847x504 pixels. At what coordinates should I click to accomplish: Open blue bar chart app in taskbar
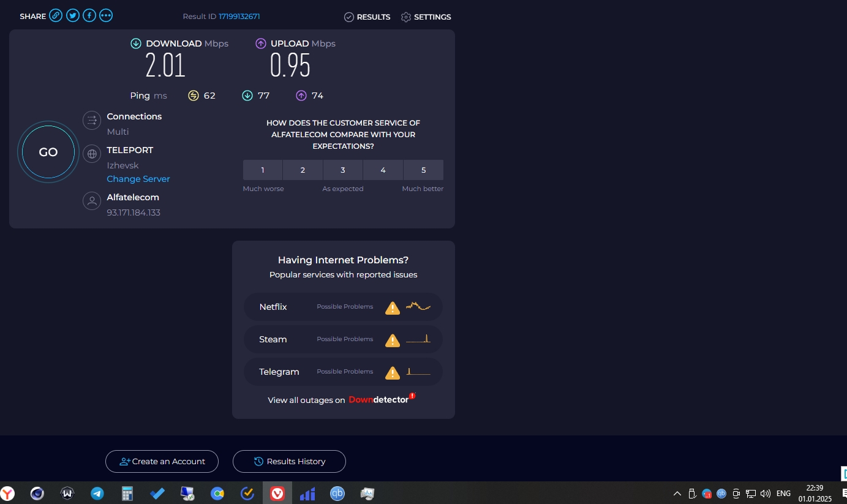point(307,493)
